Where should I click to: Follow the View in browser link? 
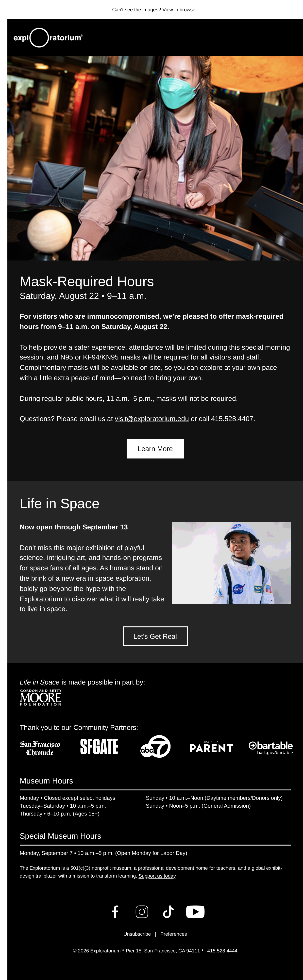point(180,10)
